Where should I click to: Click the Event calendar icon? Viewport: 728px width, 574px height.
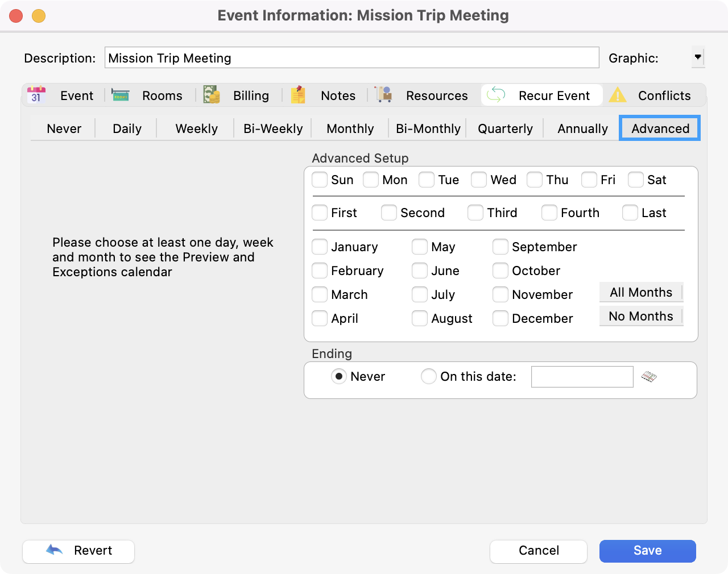point(36,95)
